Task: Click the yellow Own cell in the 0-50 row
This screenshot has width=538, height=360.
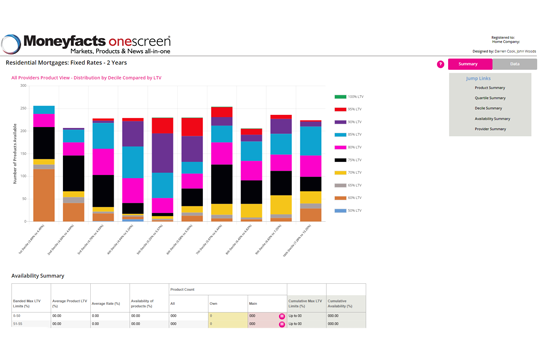Action: (x=228, y=316)
